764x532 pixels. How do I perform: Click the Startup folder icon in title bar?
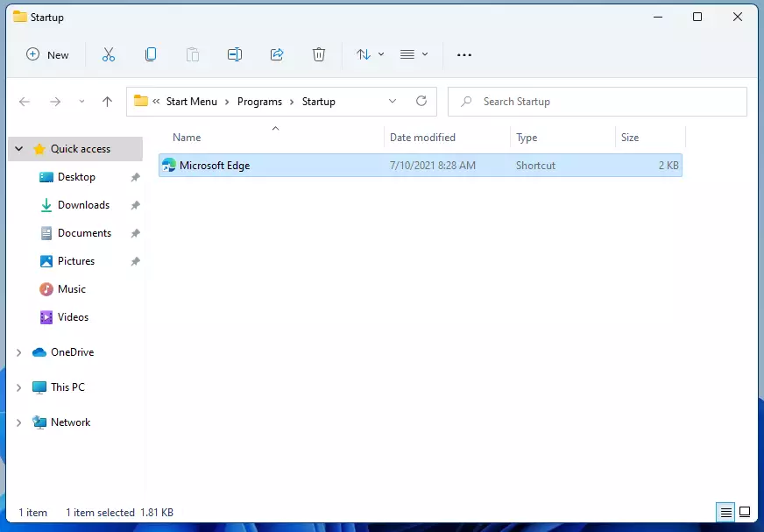click(x=20, y=17)
